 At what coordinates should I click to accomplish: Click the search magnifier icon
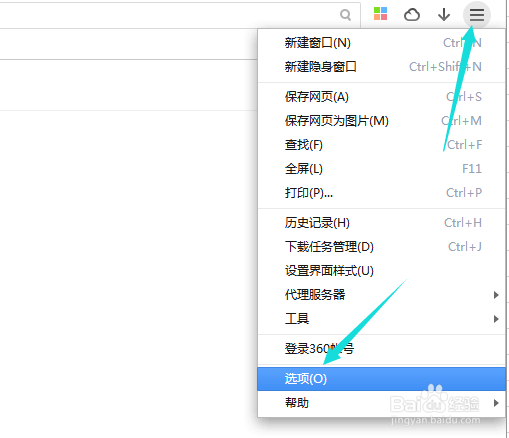[345, 15]
